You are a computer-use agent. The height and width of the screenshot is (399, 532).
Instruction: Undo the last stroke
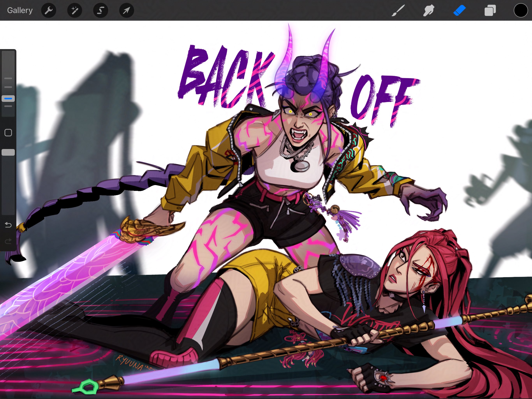pos(8,225)
